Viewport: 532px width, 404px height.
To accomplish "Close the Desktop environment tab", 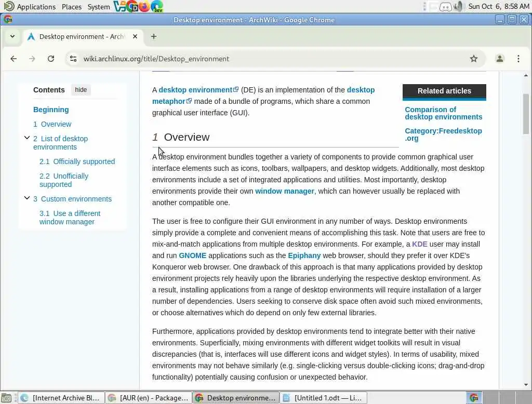I will pyautogui.click(x=135, y=36).
